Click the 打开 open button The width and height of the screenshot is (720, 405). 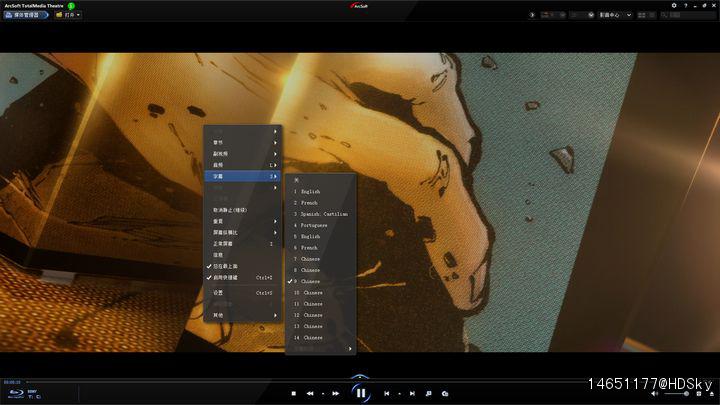68,15
